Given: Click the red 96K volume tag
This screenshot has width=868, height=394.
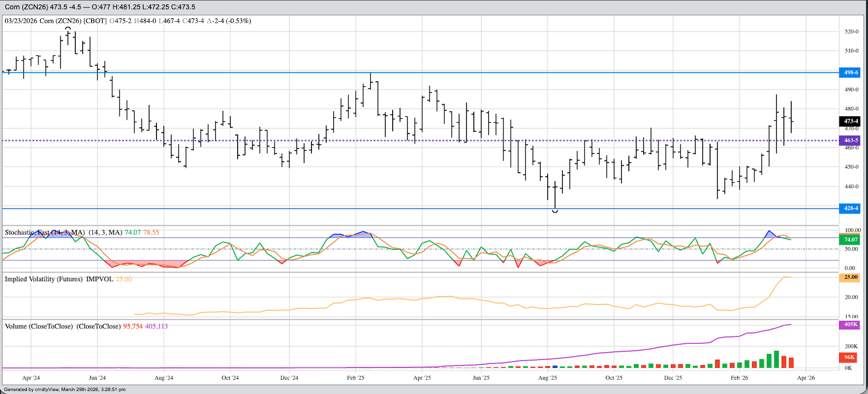Looking at the screenshot, I should (849, 357).
